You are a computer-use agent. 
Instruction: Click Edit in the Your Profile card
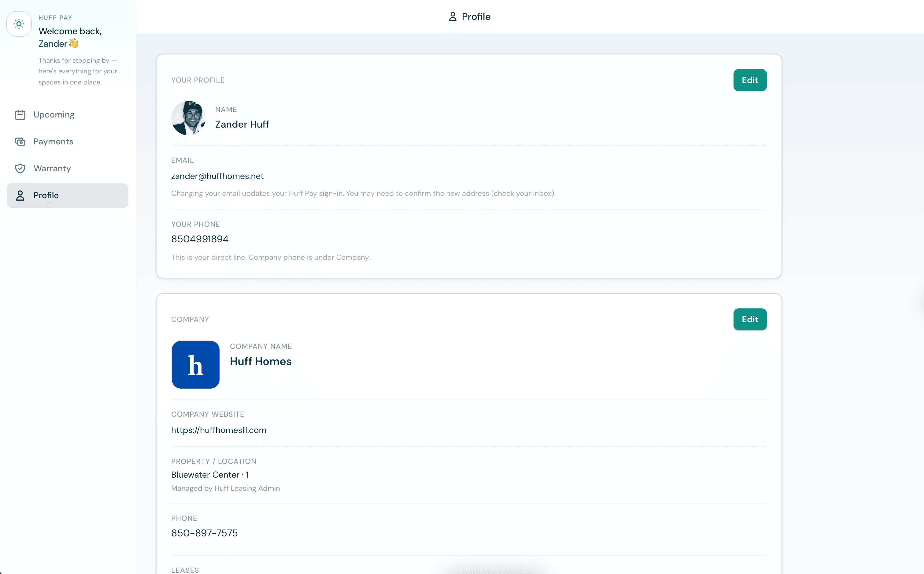coord(750,80)
